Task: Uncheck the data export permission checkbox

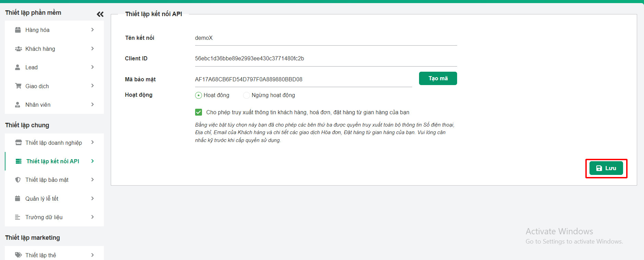Action: [x=199, y=112]
